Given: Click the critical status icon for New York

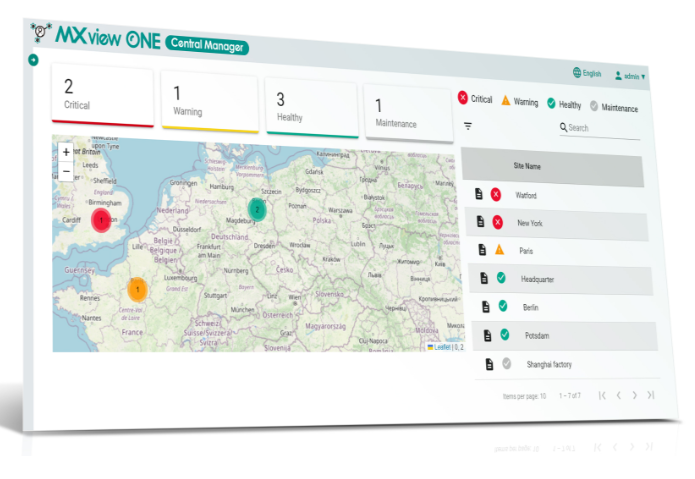Looking at the screenshot, I should [498, 221].
